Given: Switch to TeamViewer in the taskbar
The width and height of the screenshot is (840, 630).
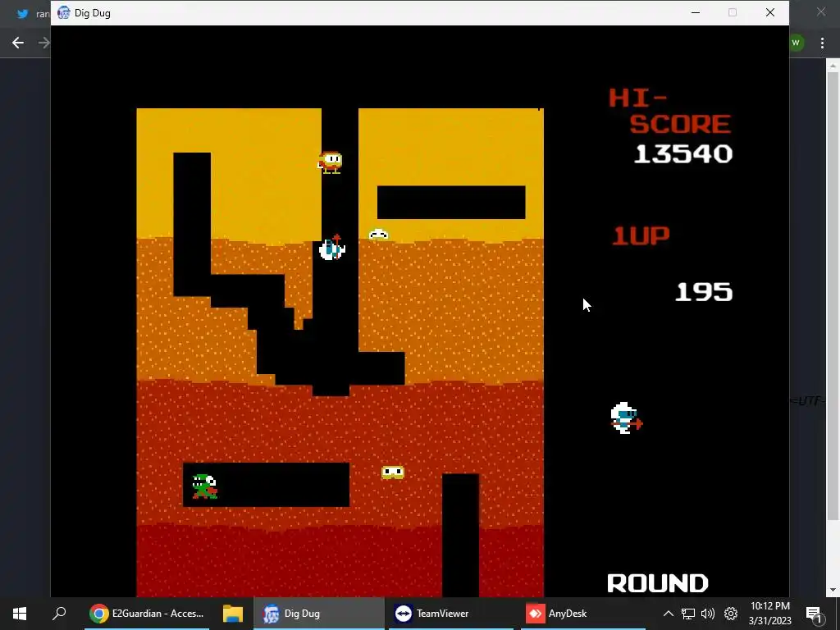Looking at the screenshot, I should [x=451, y=614].
